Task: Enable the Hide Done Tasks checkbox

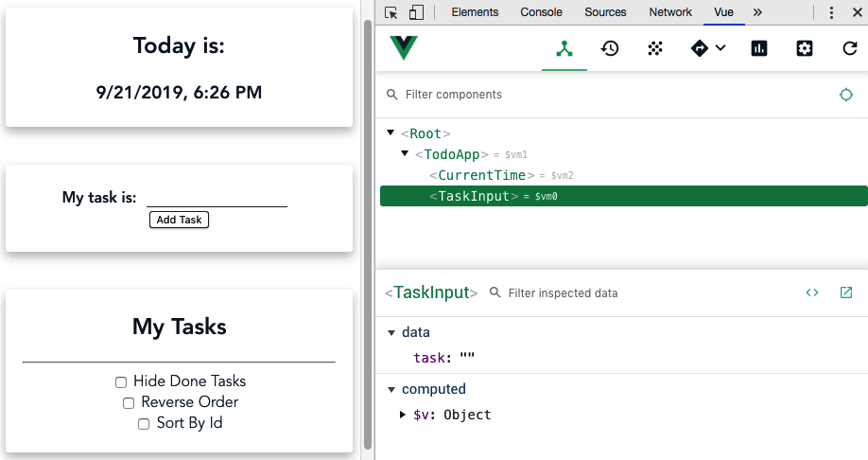Action: click(121, 382)
